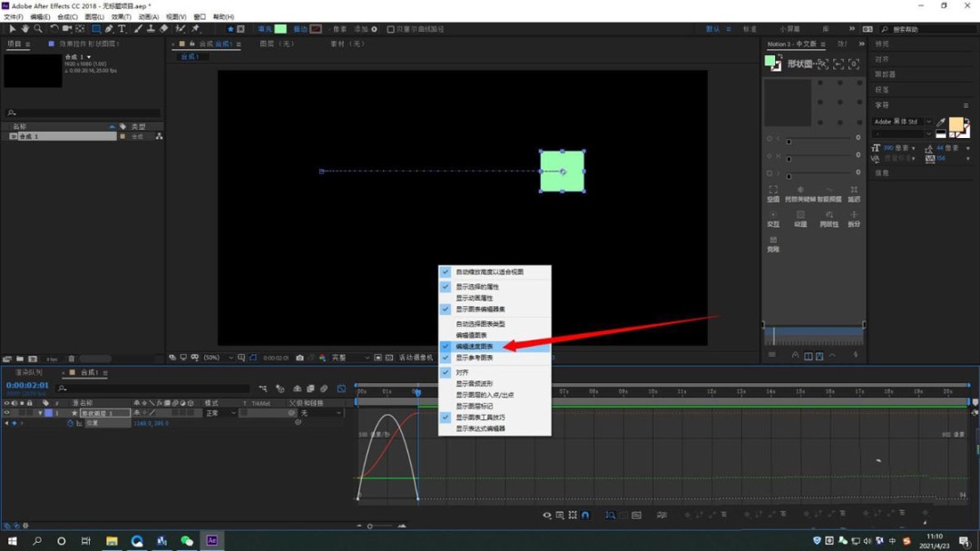The height and width of the screenshot is (551, 980).
Task: Open After Effects in Windows taskbar
Action: pyautogui.click(x=211, y=541)
